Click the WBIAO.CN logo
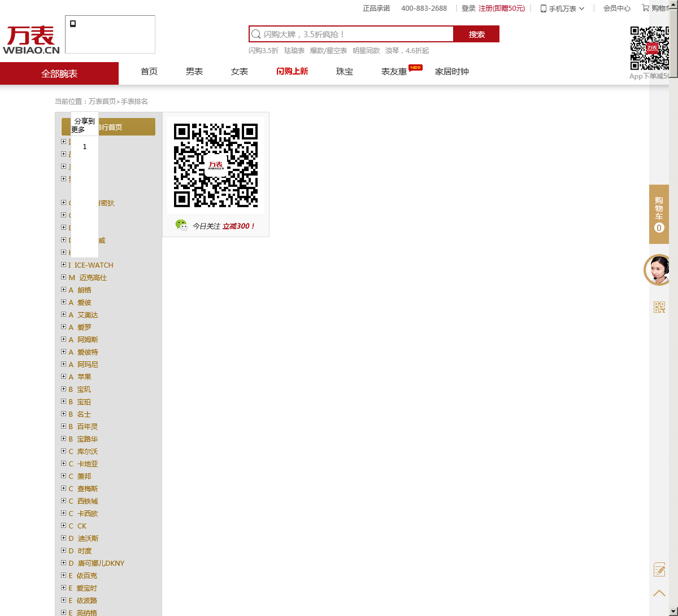 pos(32,40)
